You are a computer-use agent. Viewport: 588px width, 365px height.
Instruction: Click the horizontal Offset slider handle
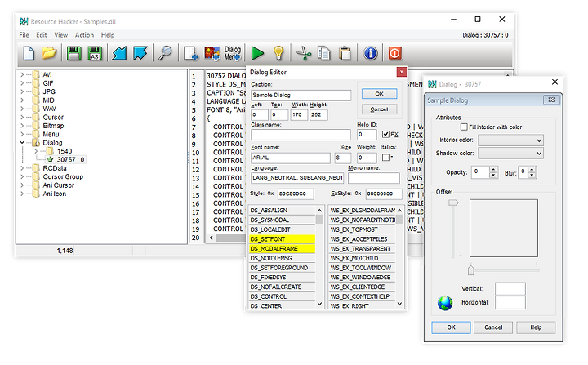point(471,269)
